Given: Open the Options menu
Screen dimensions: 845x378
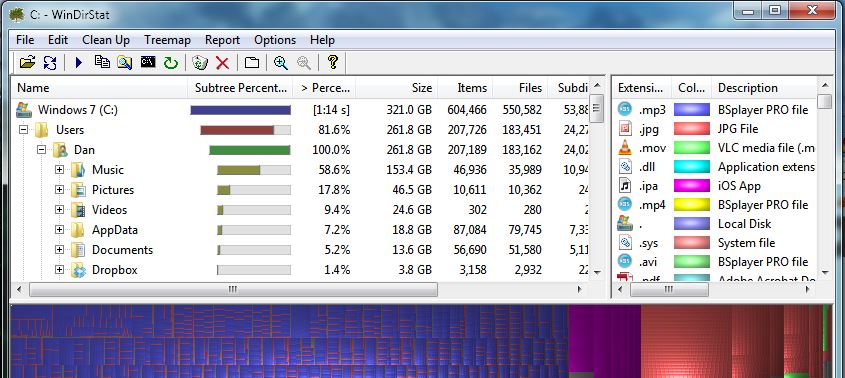Looking at the screenshot, I should tap(275, 40).
